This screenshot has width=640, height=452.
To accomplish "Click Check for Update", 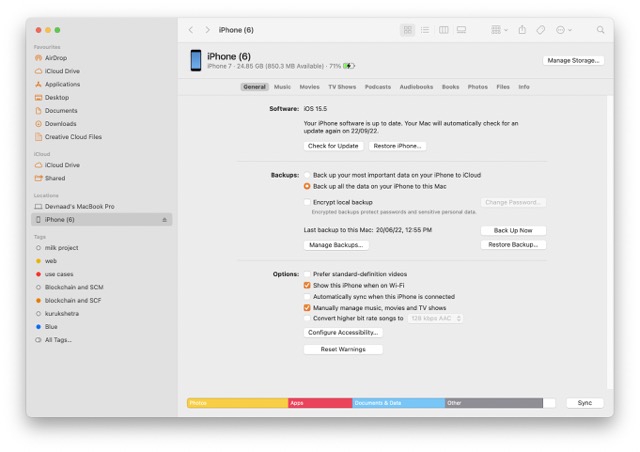I will (333, 146).
